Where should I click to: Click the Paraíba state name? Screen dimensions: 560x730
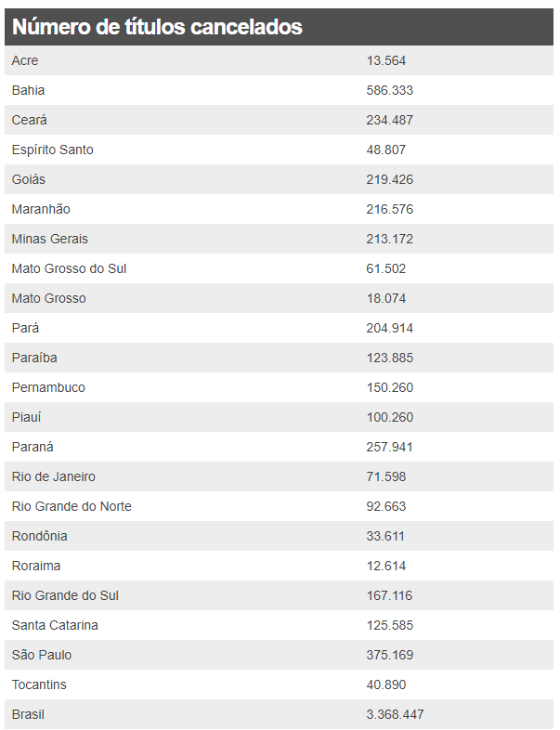[34, 358]
